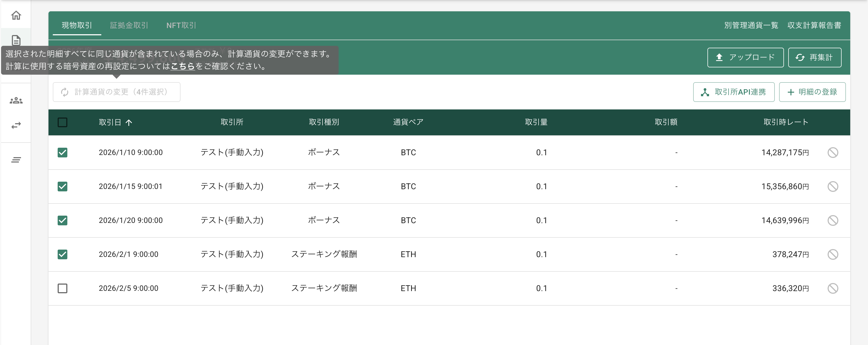Open the document icon in sidebar

click(x=16, y=40)
